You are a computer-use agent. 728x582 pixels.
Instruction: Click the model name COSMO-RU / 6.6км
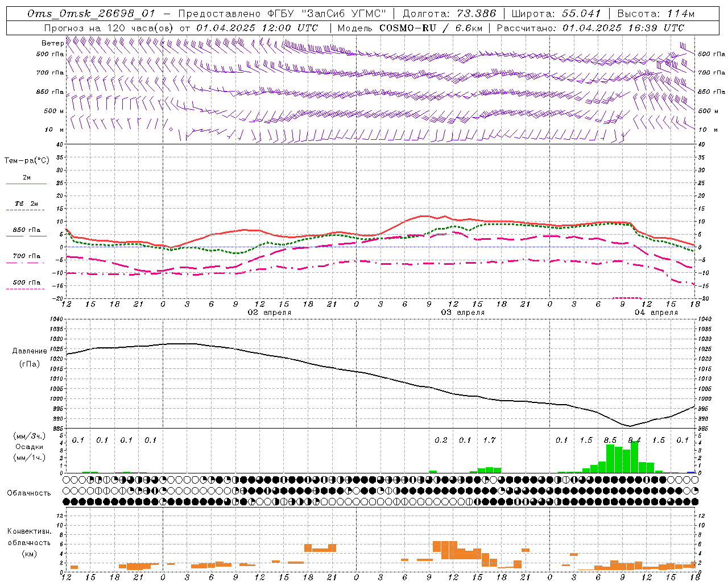point(431,28)
